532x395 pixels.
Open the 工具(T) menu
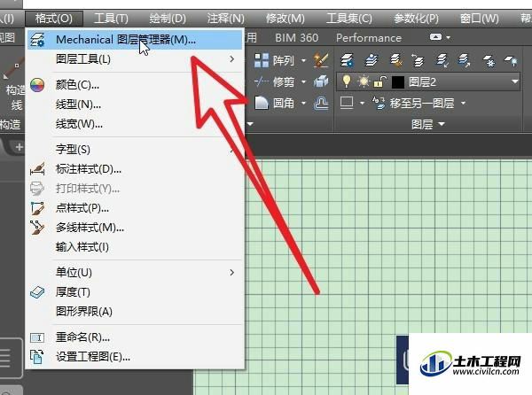(111, 19)
